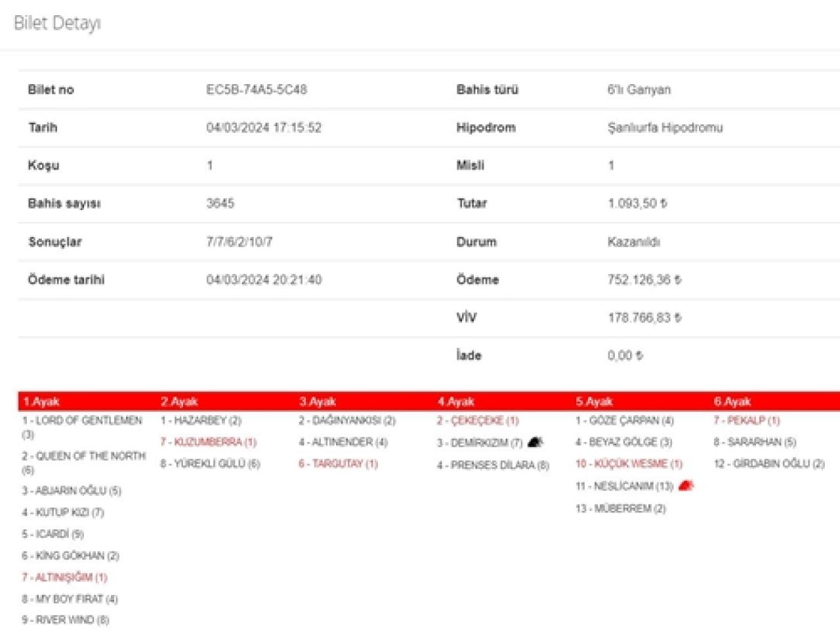Viewport: 840px width, 637px height.
Task: Click winning horse 7 - ALTINIŞIĞIM
Action: (64, 577)
